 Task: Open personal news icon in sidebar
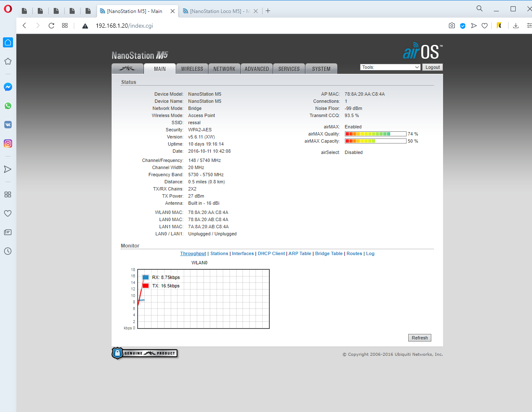coord(8,232)
